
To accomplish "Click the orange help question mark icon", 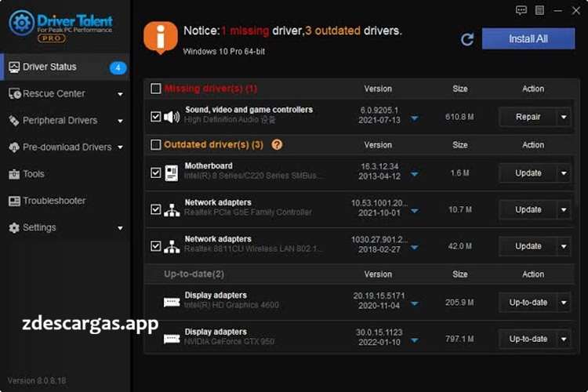I will point(277,144).
